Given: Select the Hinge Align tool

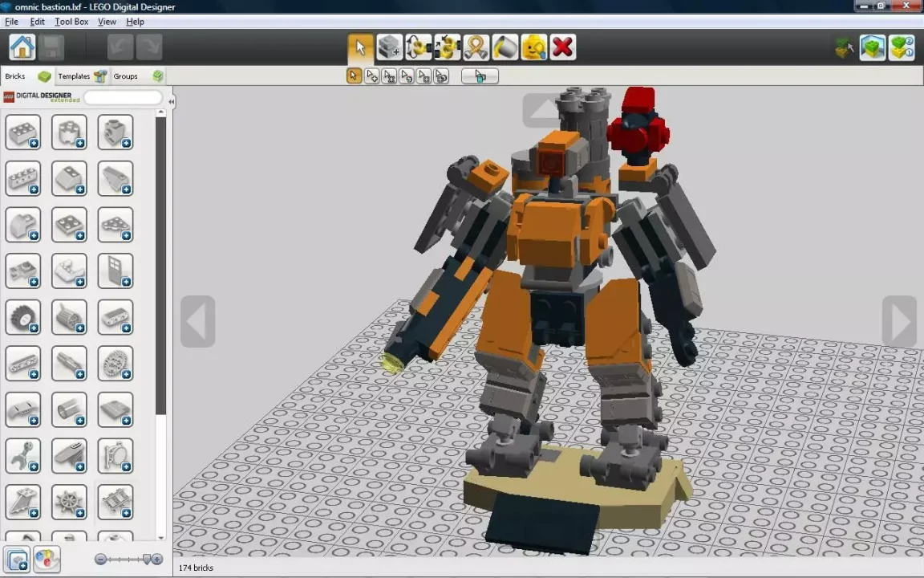Looking at the screenshot, I should (x=448, y=47).
